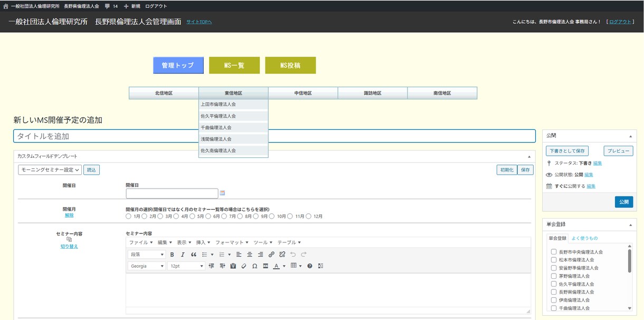This screenshot has height=320, width=644.
Task: Select 上田市倫理法人会 from 東信地区 menu
Action: (x=233, y=105)
